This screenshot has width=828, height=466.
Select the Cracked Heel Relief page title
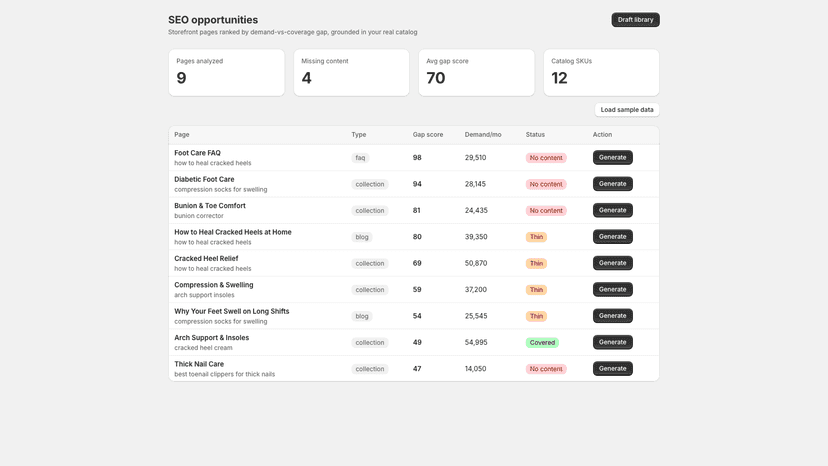pos(206,258)
